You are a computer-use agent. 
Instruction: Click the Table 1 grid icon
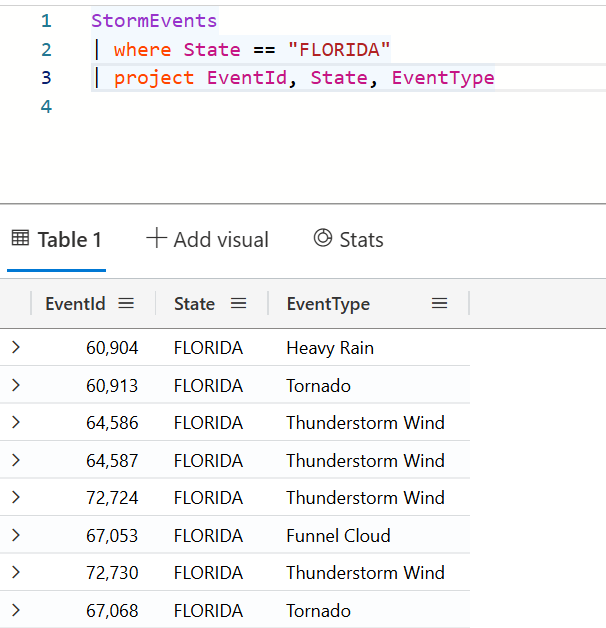(20, 238)
